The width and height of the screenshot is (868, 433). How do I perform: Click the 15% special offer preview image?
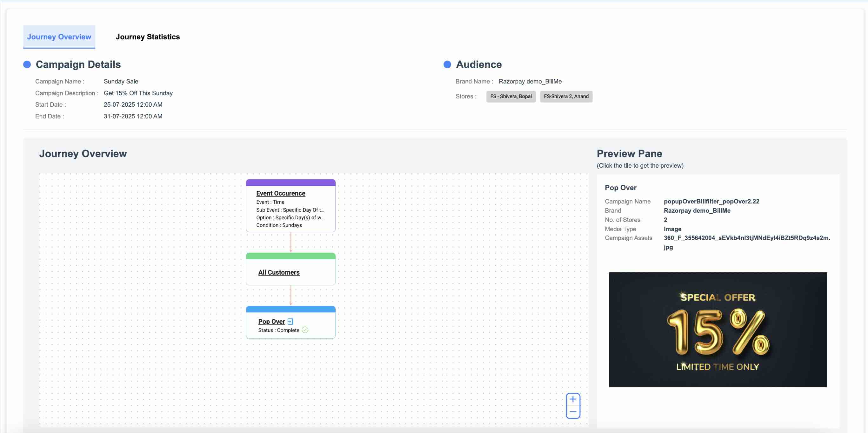[718, 330]
